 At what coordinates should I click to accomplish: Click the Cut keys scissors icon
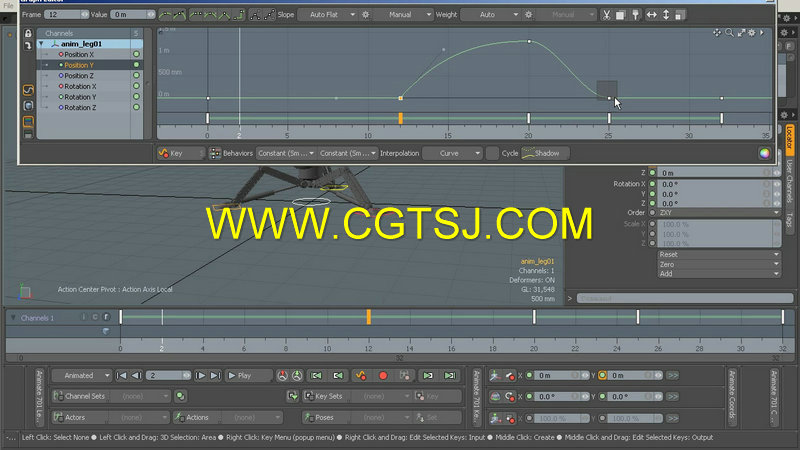coord(606,15)
